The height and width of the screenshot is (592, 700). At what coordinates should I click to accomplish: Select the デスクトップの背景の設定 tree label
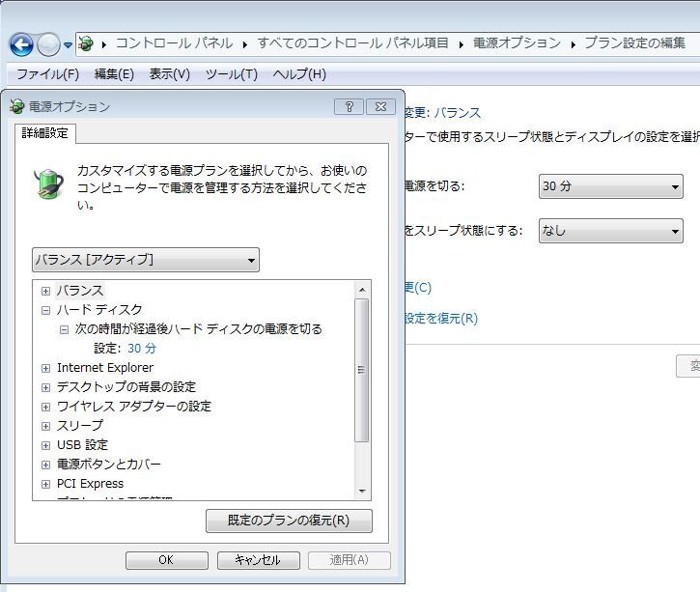[126, 386]
